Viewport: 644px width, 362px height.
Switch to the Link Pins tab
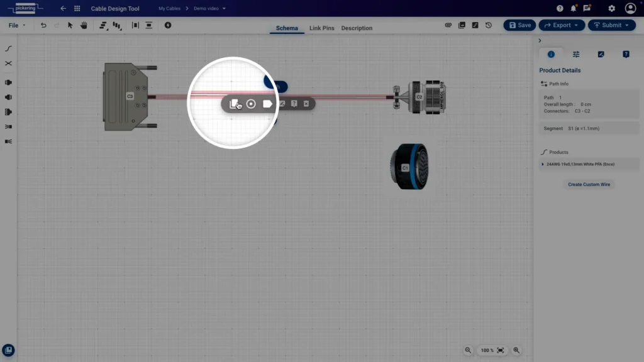[321, 28]
